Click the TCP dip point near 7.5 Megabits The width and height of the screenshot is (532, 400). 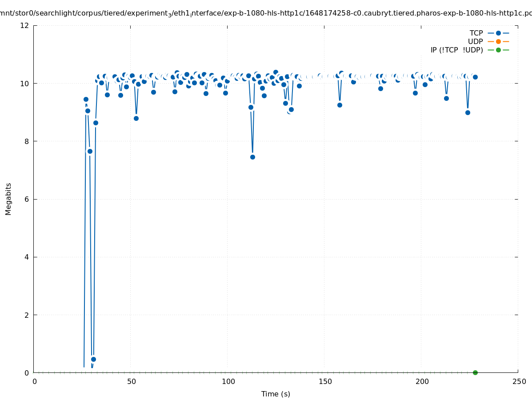(252, 157)
